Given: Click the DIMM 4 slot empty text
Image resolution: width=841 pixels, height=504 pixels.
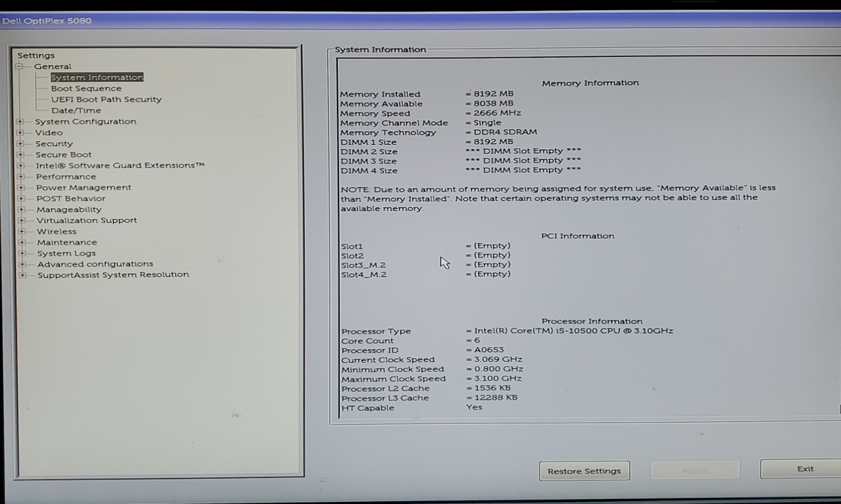Looking at the screenshot, I should pos(523,170).
